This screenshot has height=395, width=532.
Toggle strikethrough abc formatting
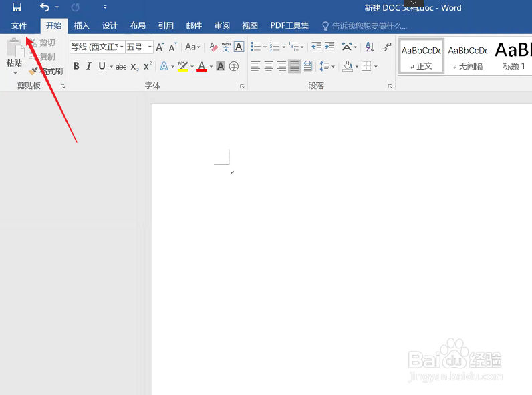[121, 67]
